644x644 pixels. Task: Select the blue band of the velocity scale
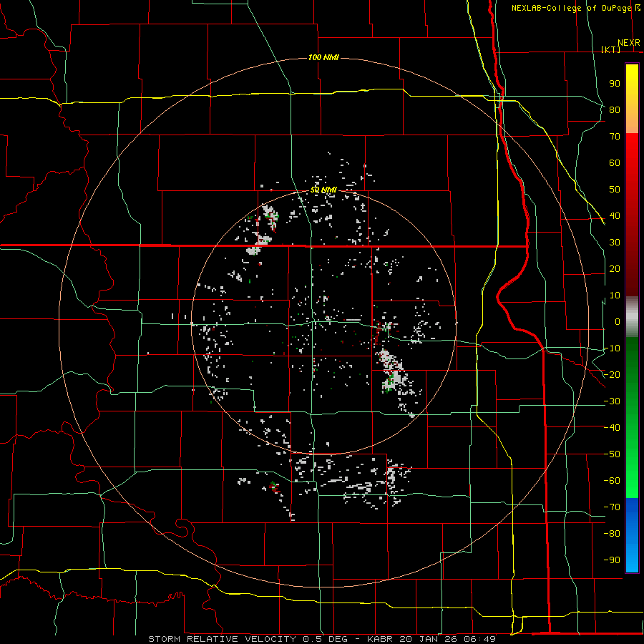point(632,535)
